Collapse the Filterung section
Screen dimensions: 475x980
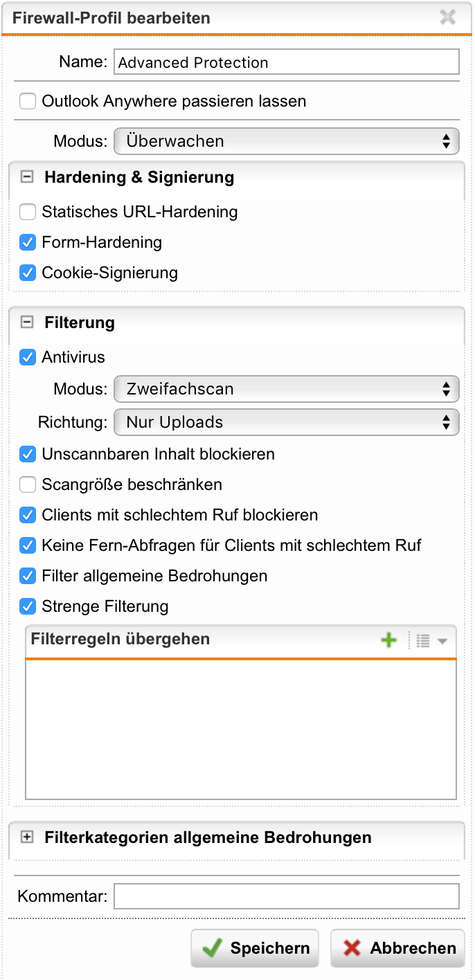pos(27,323)
